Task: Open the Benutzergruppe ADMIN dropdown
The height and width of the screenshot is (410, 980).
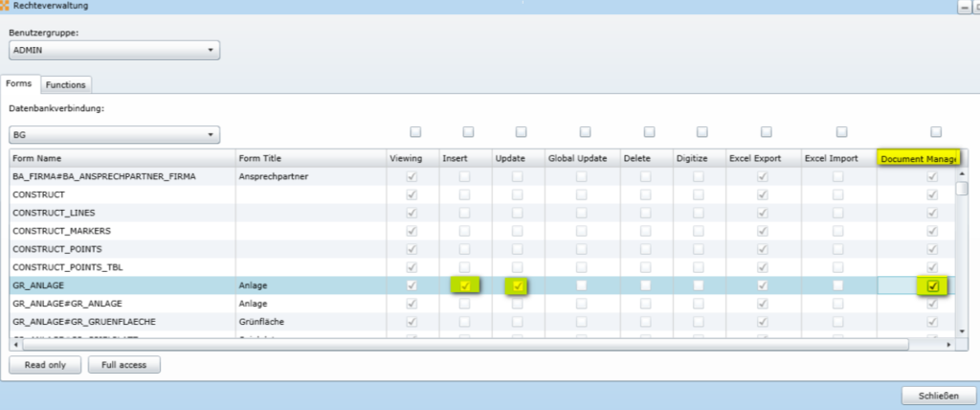Action: tap(115, 50)
